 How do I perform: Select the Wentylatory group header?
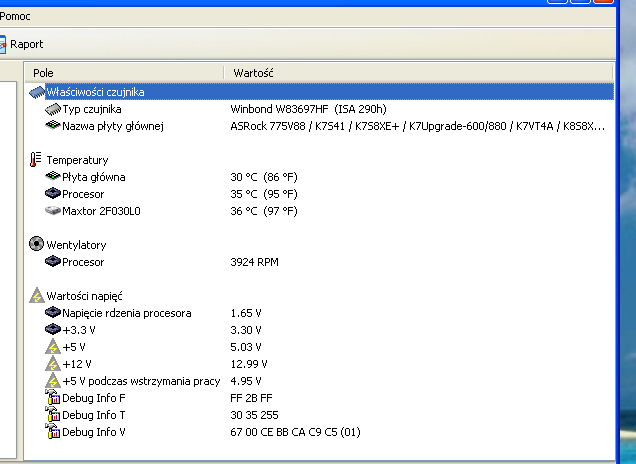[76, 245]
